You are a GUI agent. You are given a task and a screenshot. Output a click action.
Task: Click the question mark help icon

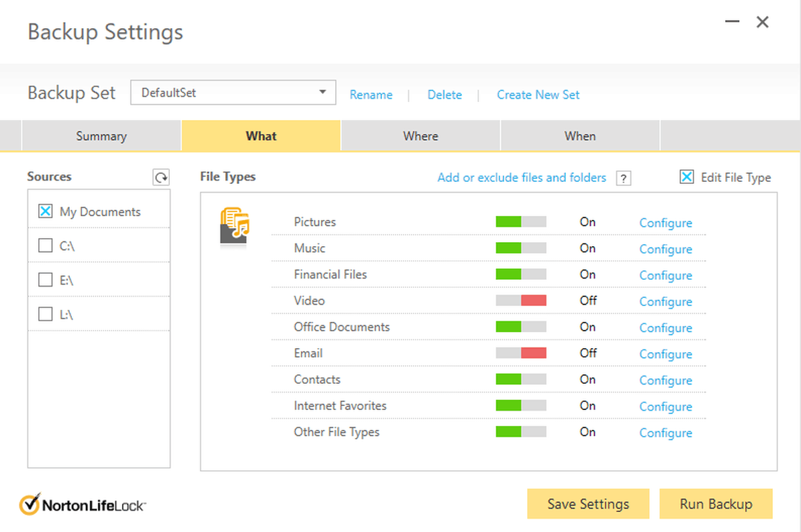pos(624,178)
